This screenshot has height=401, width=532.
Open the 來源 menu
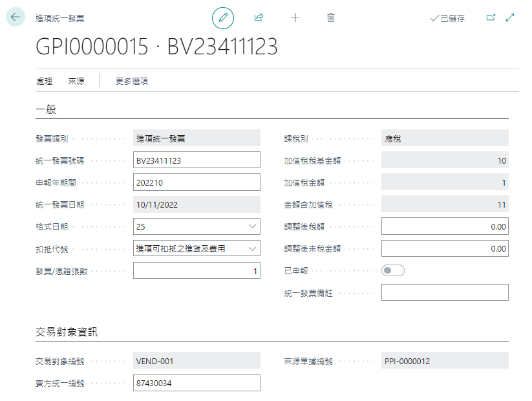pyautogui.click(x=76, y=81)
